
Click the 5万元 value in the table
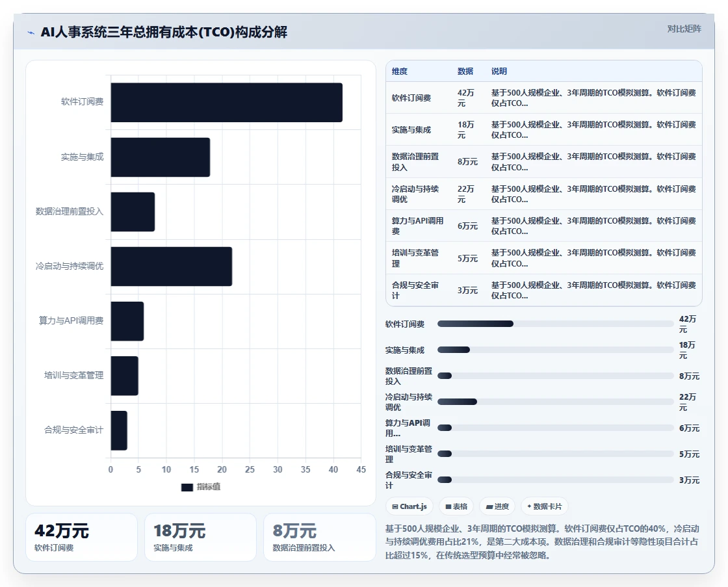467,259
